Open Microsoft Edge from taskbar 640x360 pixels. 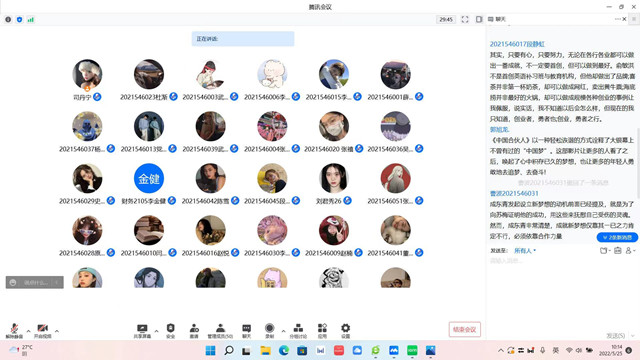point(284,350)
